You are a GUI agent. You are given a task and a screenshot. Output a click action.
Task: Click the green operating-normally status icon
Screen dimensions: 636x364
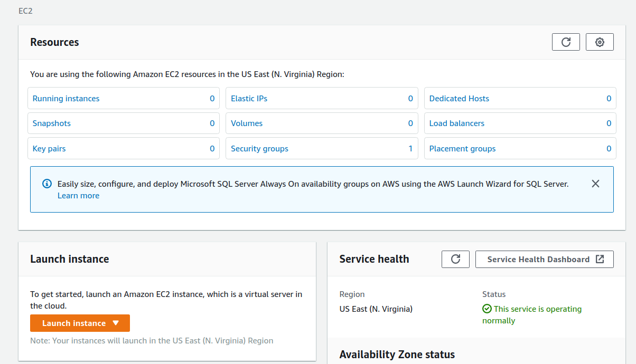tap(487, 309)
